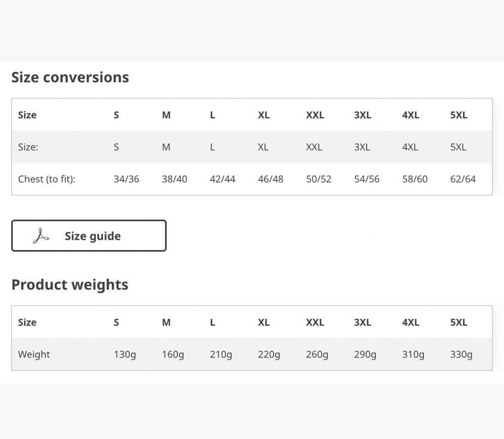Click the 62/64 chest measurement cell

click(x=463, y=179)
